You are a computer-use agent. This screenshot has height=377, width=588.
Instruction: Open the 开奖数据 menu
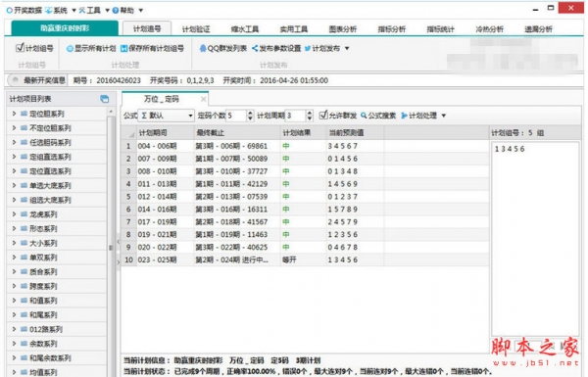pos(24,10)
